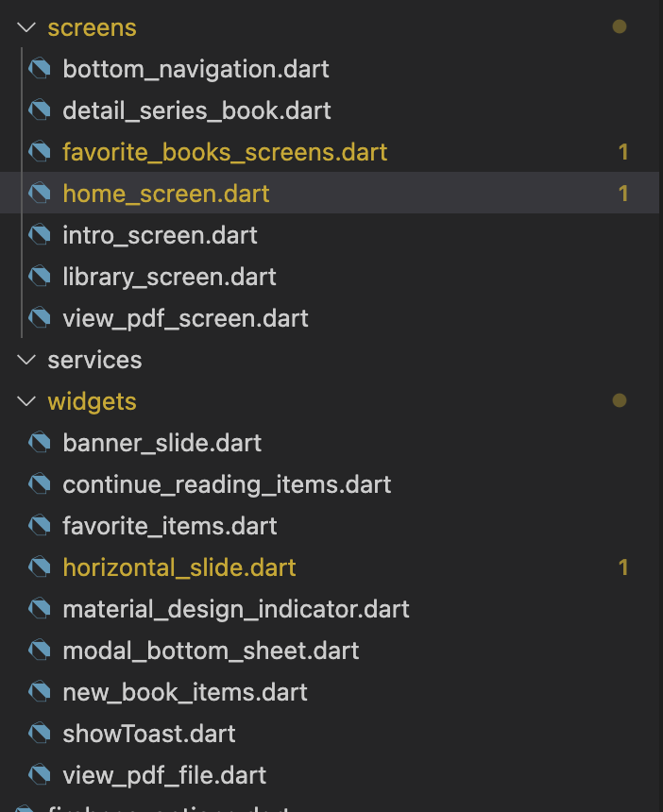The height and width of the screenshot is (812, 663).
Task: Click Dart icon next to banner_slide.dart
Action: point(39,443)
